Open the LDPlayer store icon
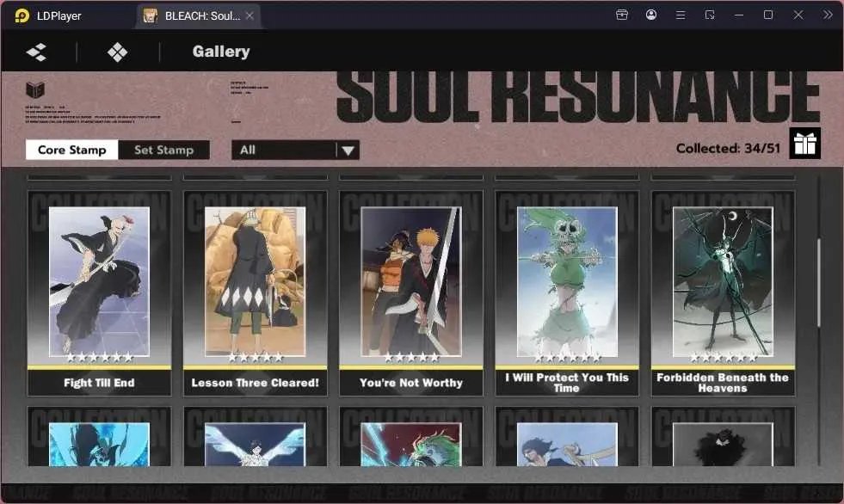The height and width of the screenshot is (504, 844). (x=622, y=15)
